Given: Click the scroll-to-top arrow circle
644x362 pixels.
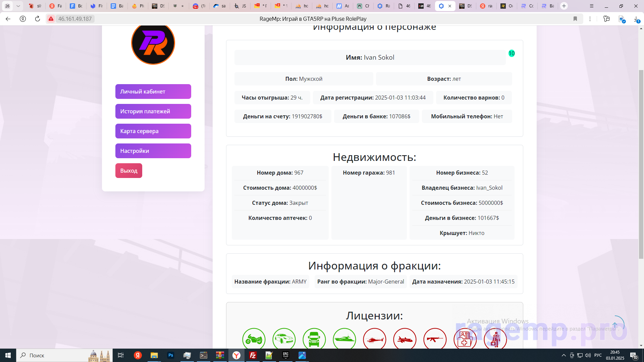Looking at the screenshot, I should pyautogui.click(x=615, y=325).
